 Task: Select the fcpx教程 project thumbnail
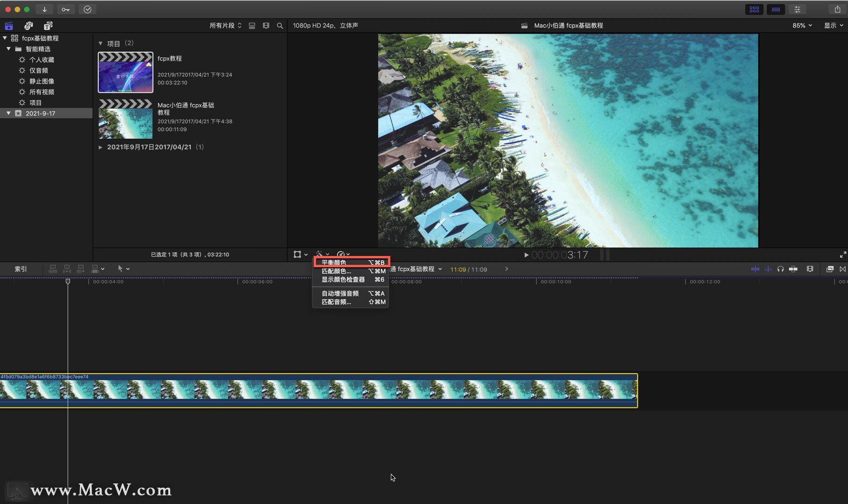click(125, 73)
